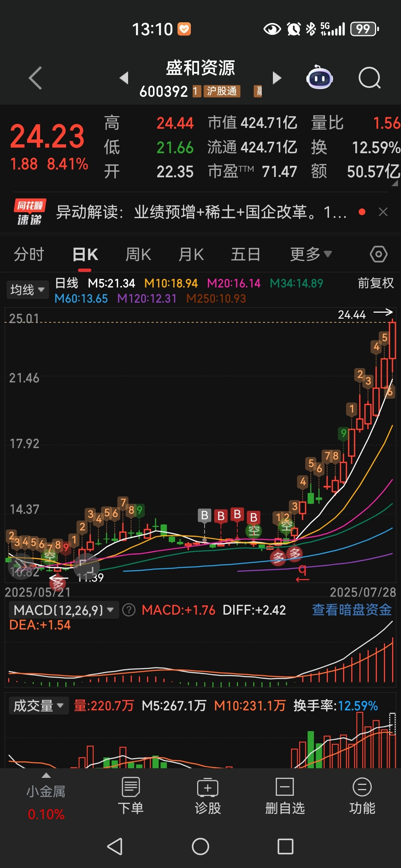Viewport: 401px width, 868px height.
Task: Tap the 2025/07/28 end date label
Action: [363, 592]
